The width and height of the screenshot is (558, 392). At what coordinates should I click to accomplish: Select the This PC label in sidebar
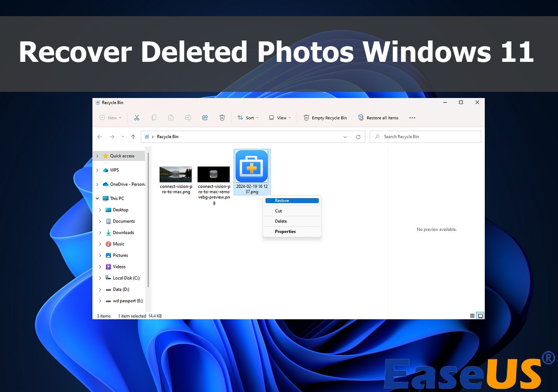pos(117,199)
